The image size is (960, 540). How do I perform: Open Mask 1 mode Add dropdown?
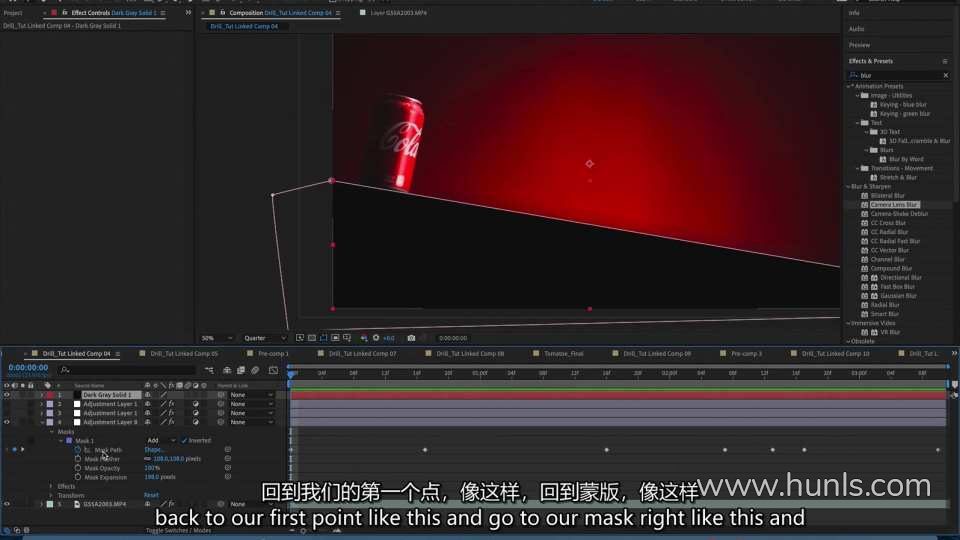tap(161, 441)
